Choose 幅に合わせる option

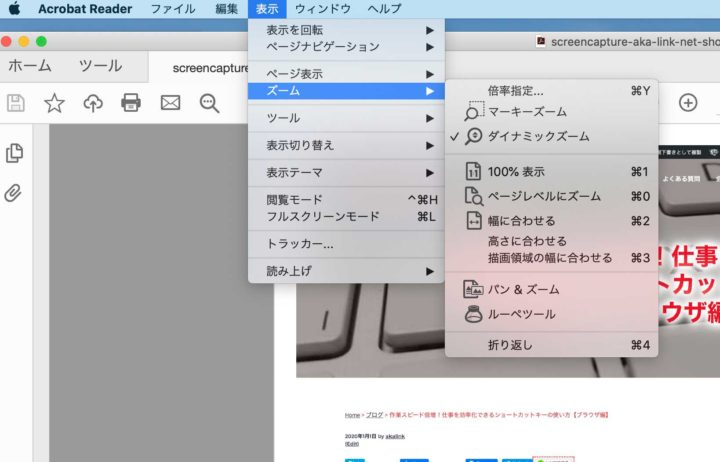[x=551, y=221]
